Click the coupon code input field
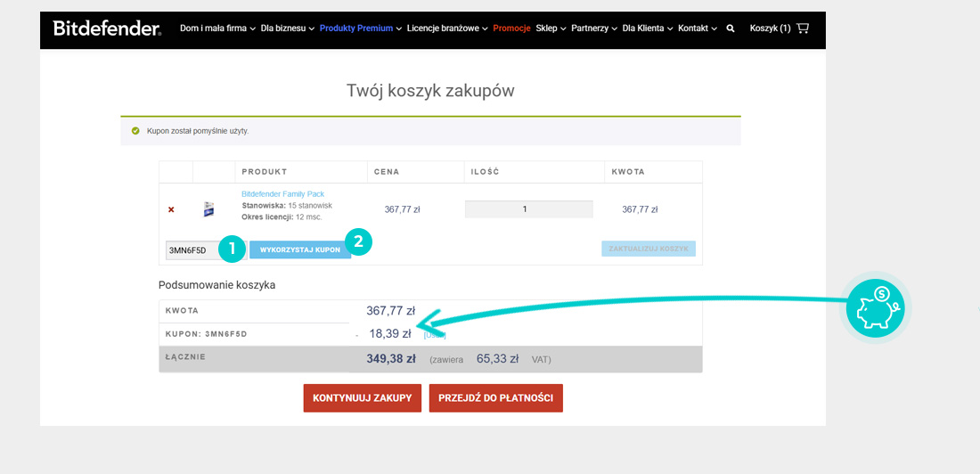 pyautogui.click(x=207, y=249)
